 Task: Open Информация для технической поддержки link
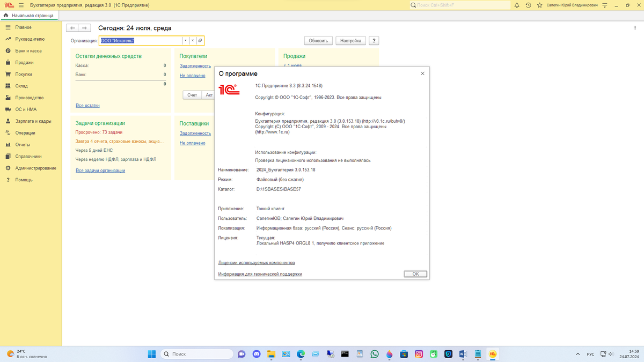(x=260, y=274)
